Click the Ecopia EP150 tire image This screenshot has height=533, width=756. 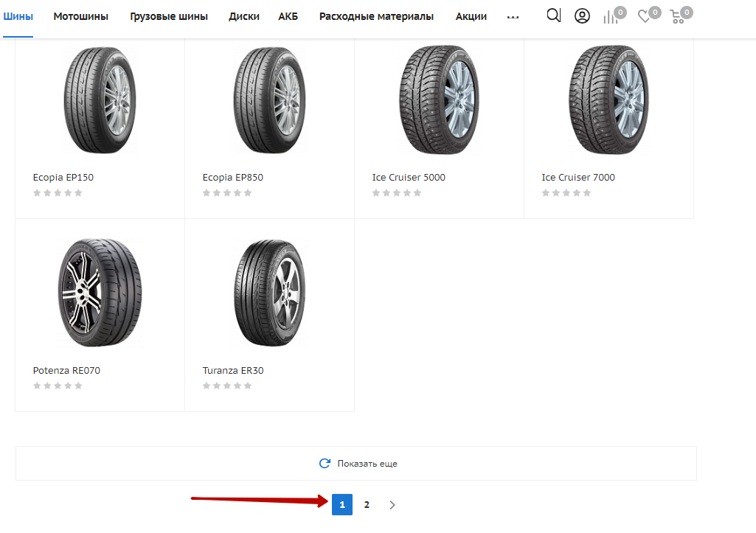(100, 100)
